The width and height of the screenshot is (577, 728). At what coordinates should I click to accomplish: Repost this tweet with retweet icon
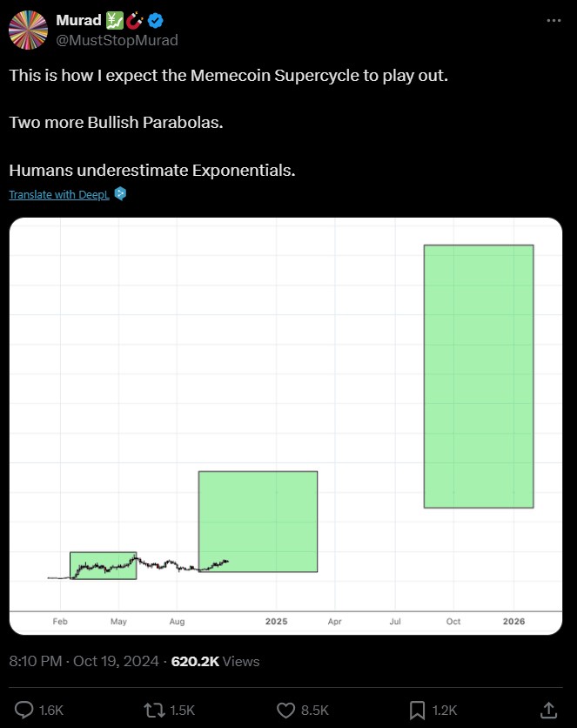tap(154, 710)
